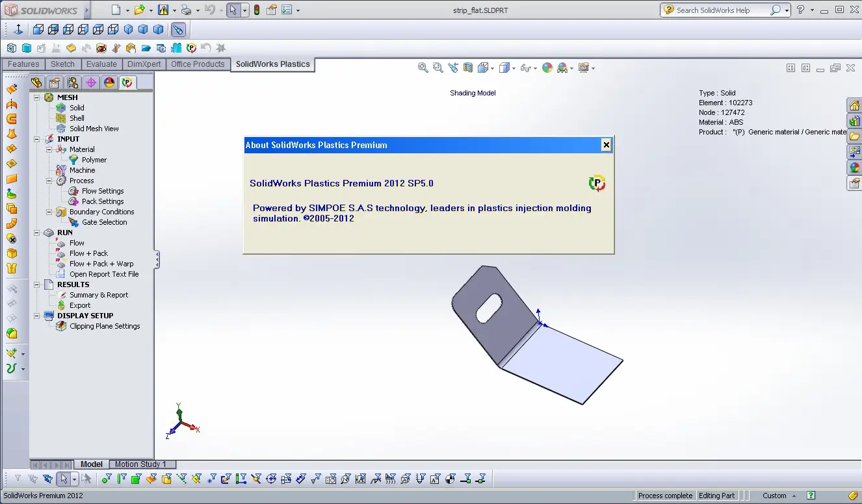Open the FeatureManager design tree panel tab
This screenshot has width=862, height=504.
pyautogui.click(x=36, y=82)
